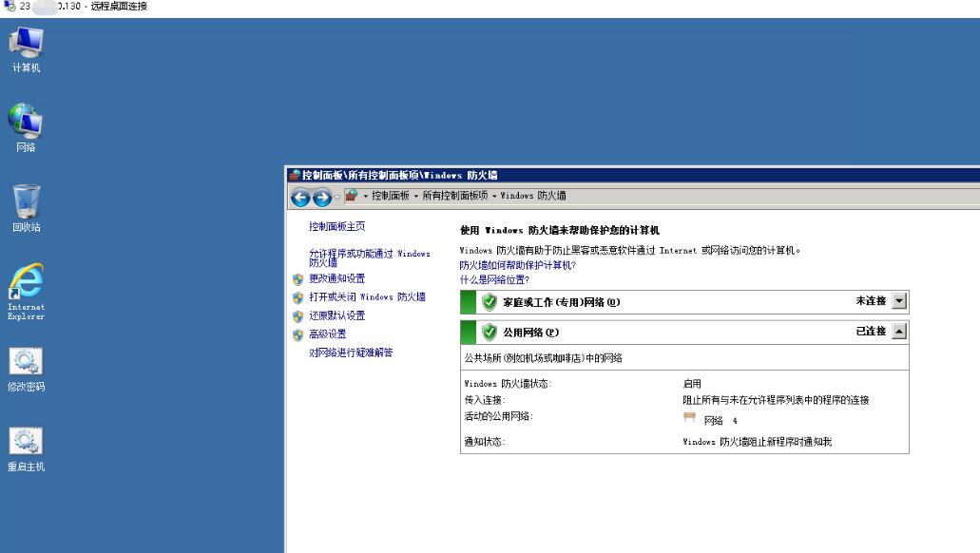Open 允许程序或功能通过 Windows 防火墙 link

click(x=370, y=258)
